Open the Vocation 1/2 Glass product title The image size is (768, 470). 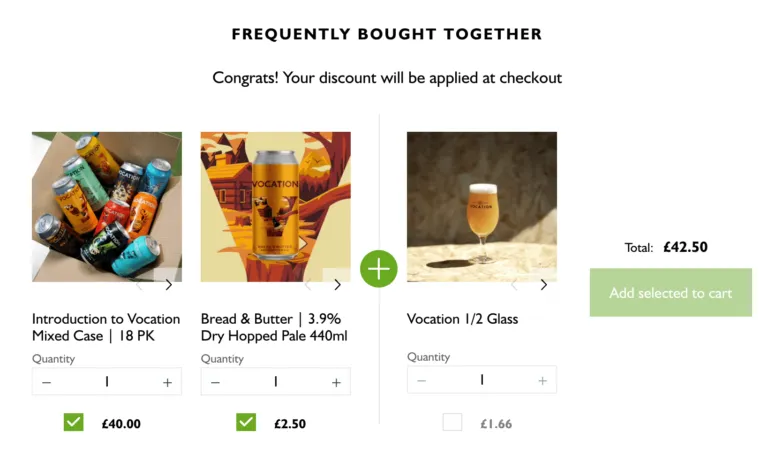pyautogui.click(x=462, y=319)
